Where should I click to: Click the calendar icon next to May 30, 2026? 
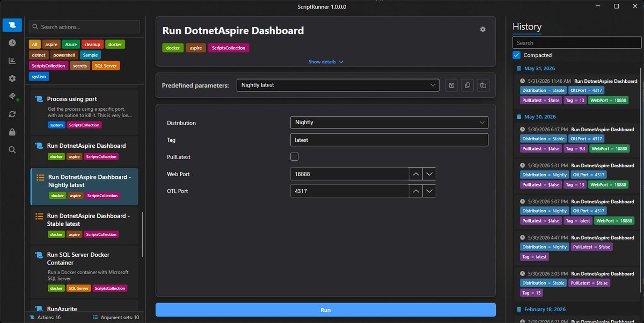click(518, 117)
